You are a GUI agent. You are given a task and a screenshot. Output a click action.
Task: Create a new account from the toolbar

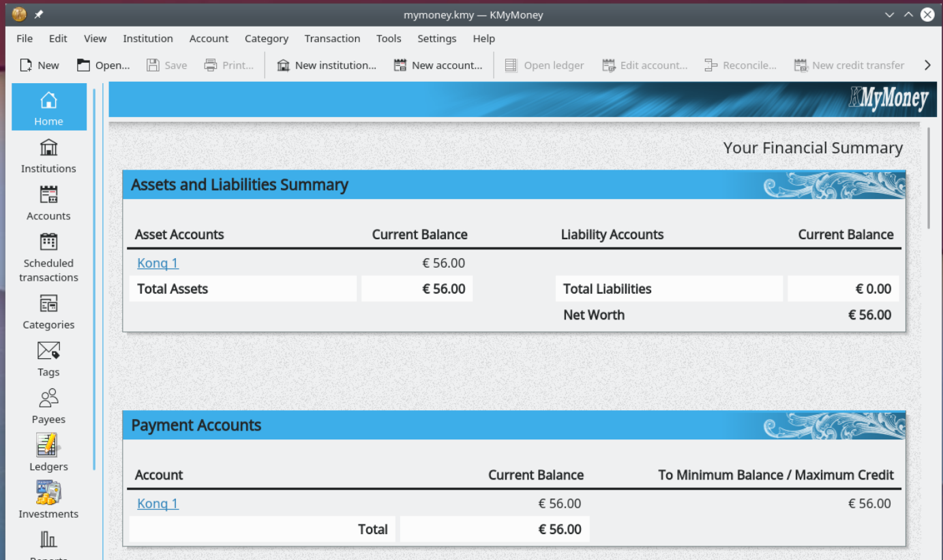point(438,65)
